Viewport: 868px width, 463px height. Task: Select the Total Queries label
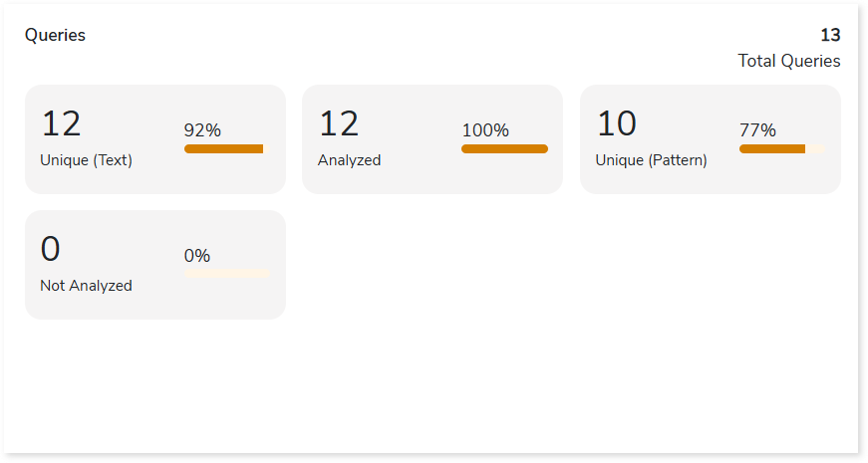coord(788,62)
